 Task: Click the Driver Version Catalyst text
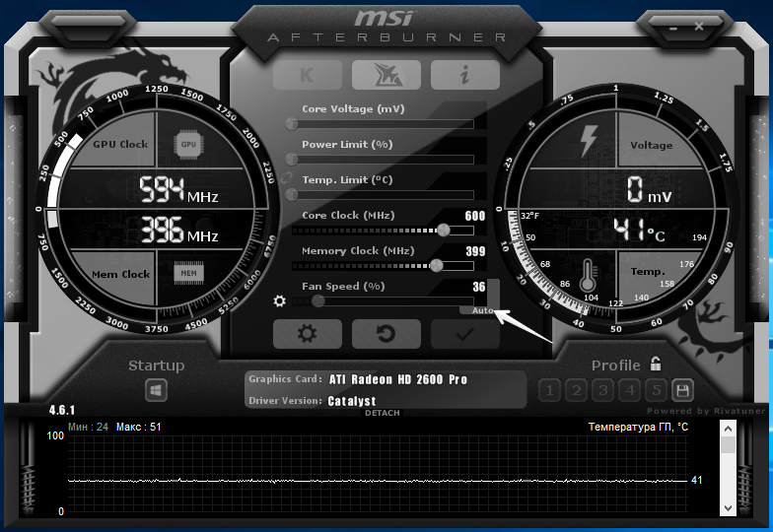351,401
